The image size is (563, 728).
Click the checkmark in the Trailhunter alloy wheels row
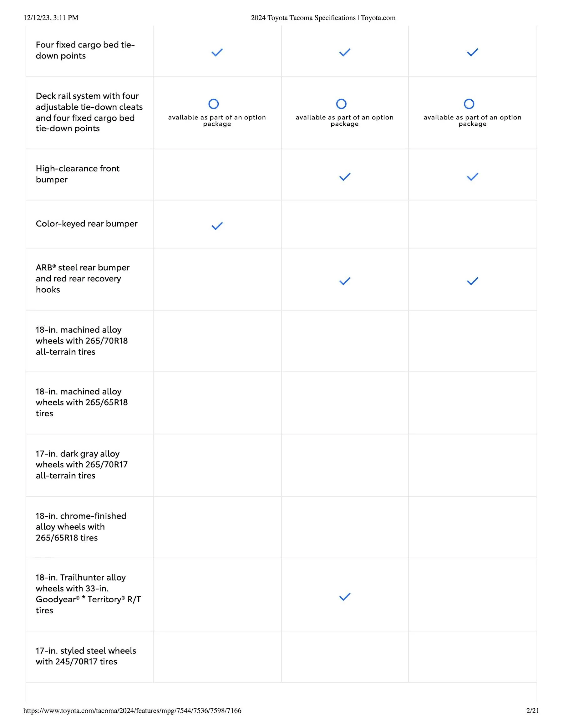345,597
